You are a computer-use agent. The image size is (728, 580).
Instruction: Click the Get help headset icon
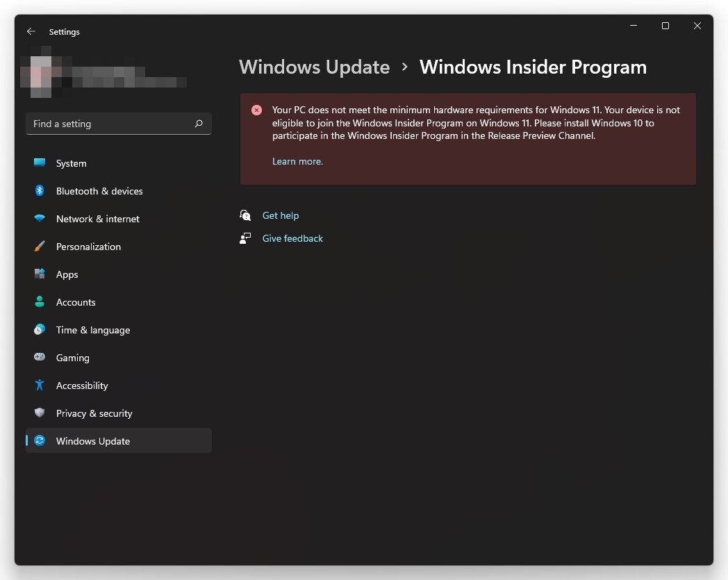coord(245,215)
